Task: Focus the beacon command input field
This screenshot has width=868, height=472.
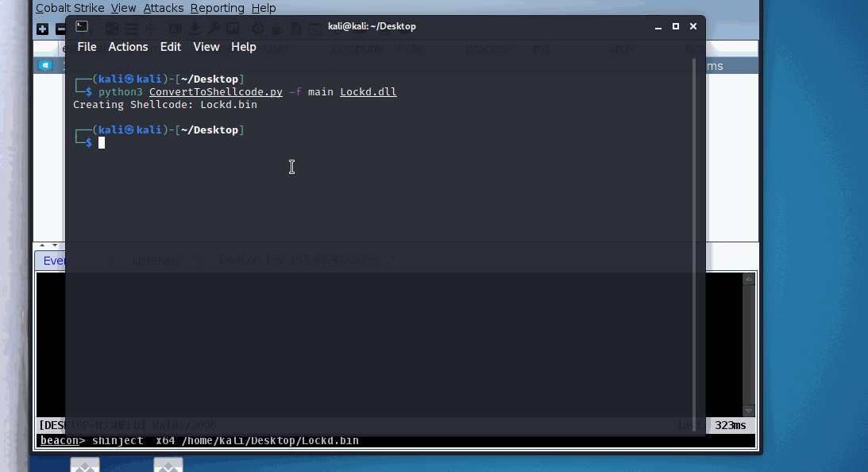Action: click(x=397, y=441)
